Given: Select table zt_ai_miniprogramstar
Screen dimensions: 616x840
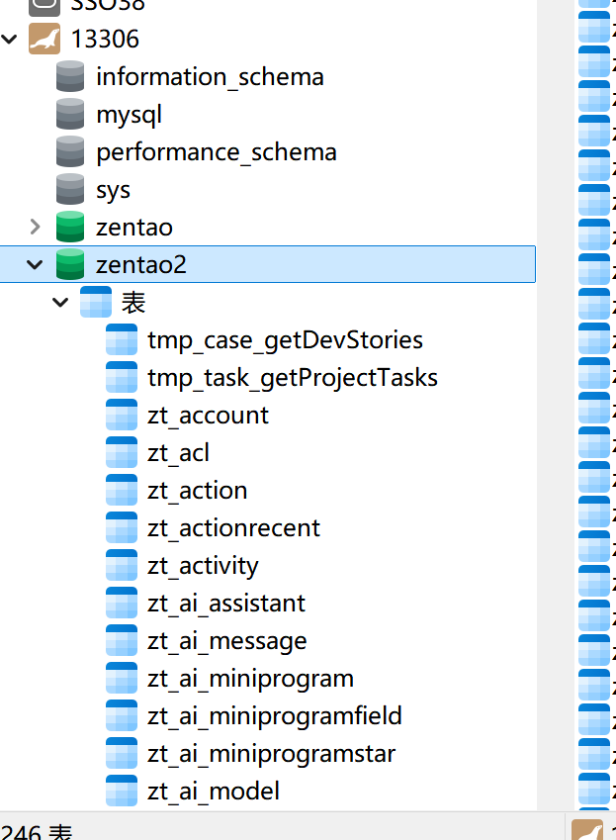Looking at the screenshot, I should point(271,754).
